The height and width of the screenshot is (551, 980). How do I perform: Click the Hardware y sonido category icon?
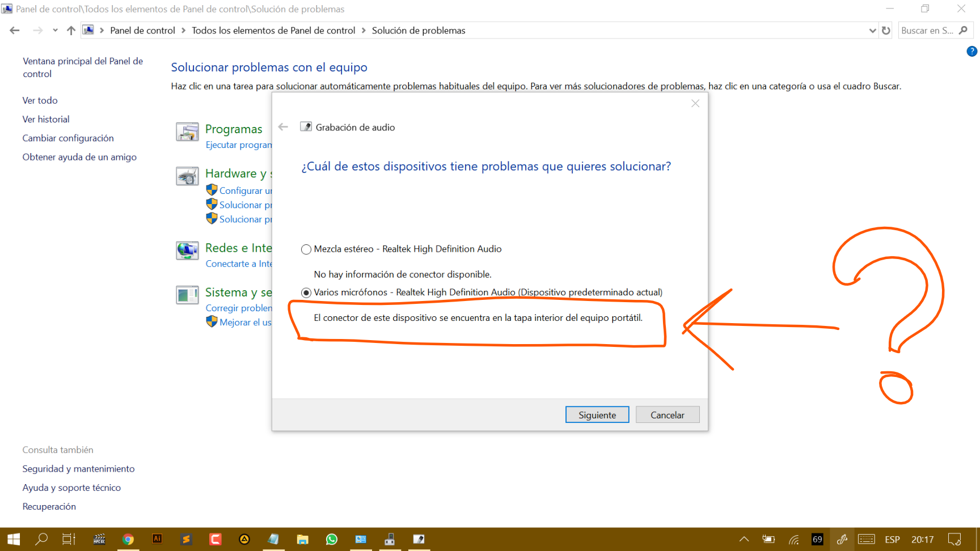click(187, 176)
